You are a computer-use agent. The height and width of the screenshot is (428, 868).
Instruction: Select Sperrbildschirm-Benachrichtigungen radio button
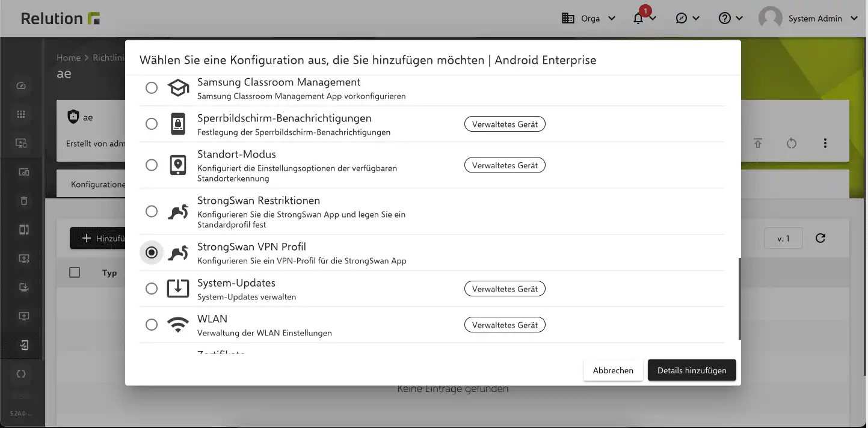click(152, 124)
